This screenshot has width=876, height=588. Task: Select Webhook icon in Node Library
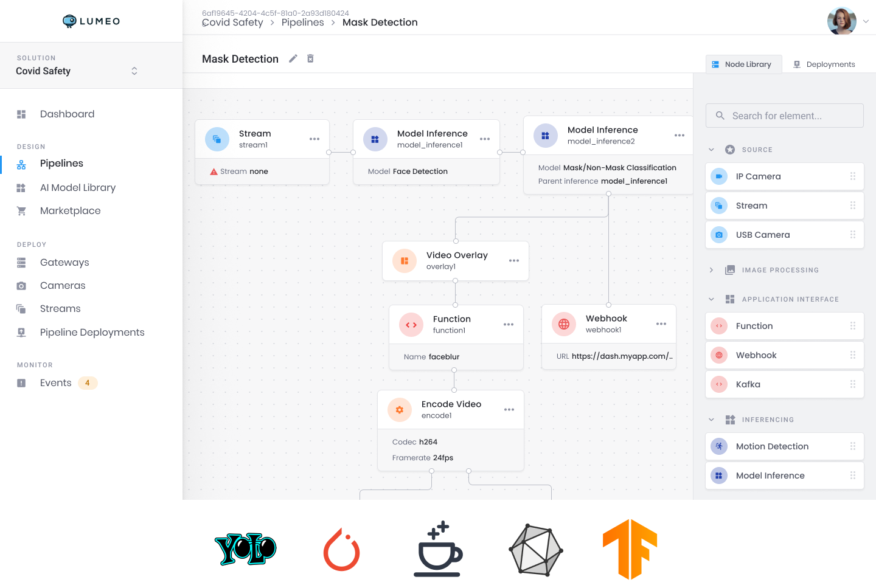tap(719, 355)
